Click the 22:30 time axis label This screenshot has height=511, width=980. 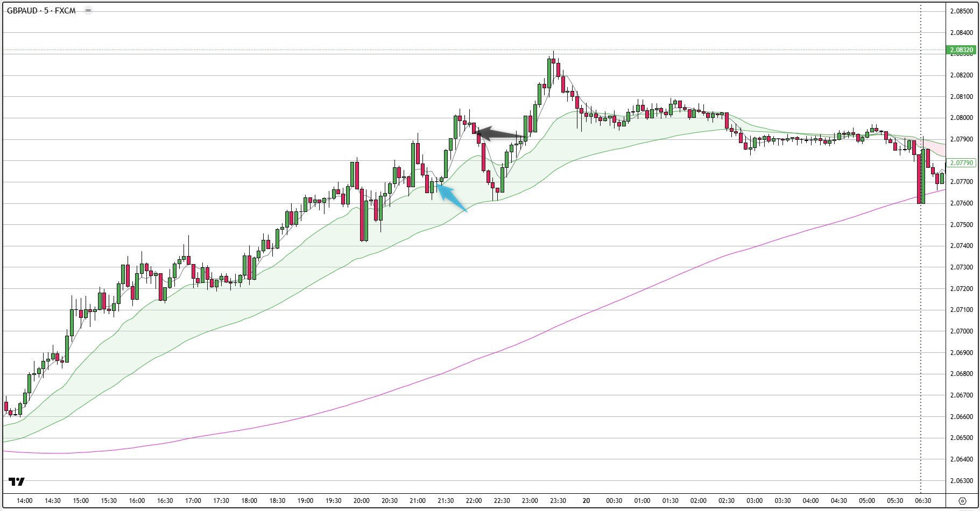point(502,501)
